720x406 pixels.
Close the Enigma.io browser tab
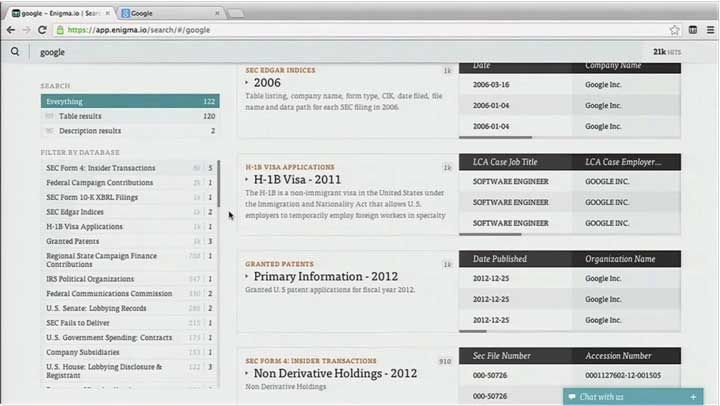[x=107, y=13]
